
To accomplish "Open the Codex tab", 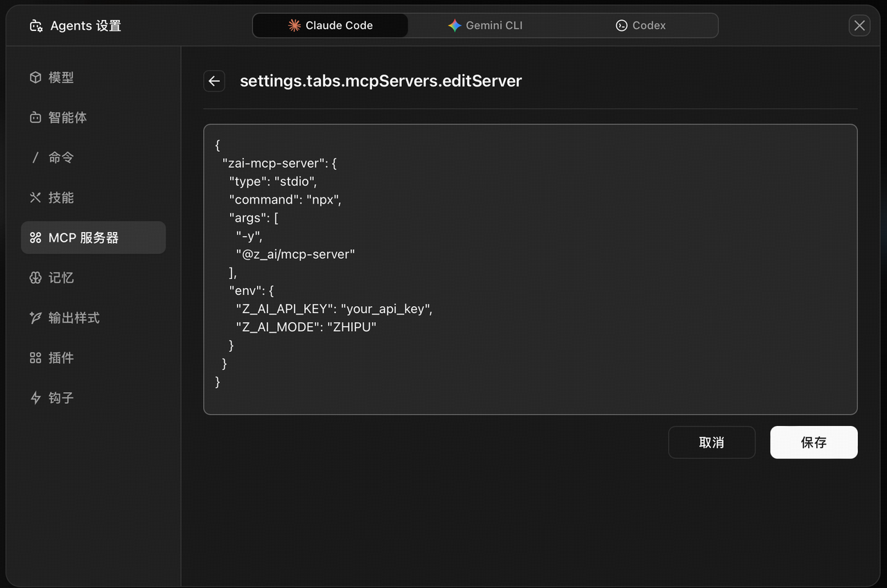I will [x=641, y=26].
